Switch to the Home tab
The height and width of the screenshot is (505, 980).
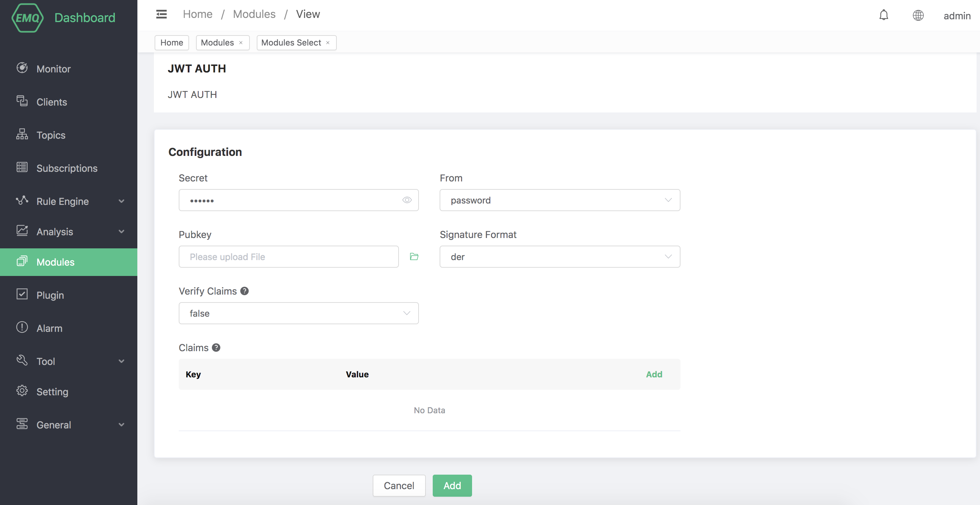[171, 42]
